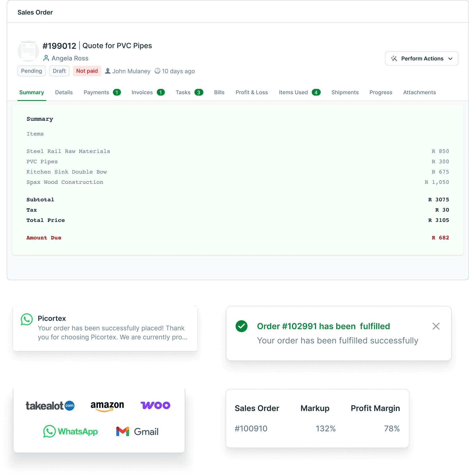
Task: Click the Not paid status badge
Action: [x=87, y=71]
